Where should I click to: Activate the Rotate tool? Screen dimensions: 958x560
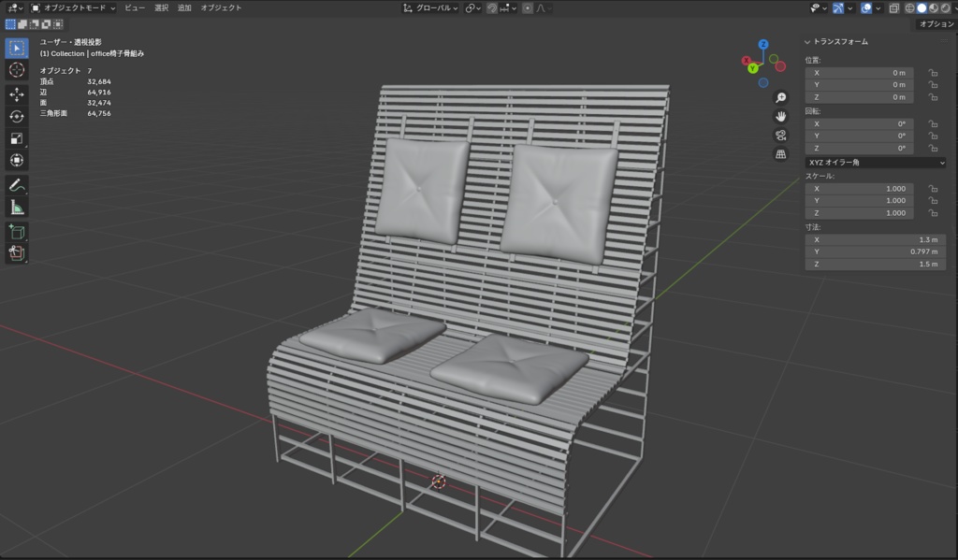pos(17,116)
